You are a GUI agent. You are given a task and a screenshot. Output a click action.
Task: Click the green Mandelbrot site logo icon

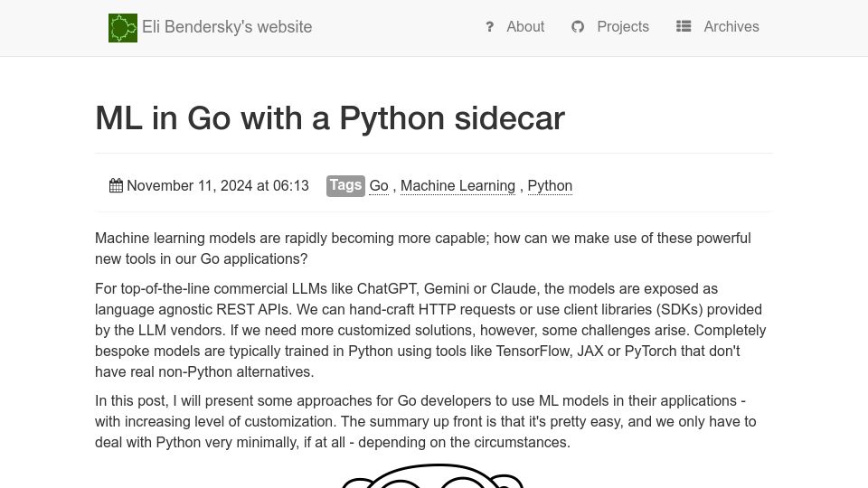click(x=123, y=28)
